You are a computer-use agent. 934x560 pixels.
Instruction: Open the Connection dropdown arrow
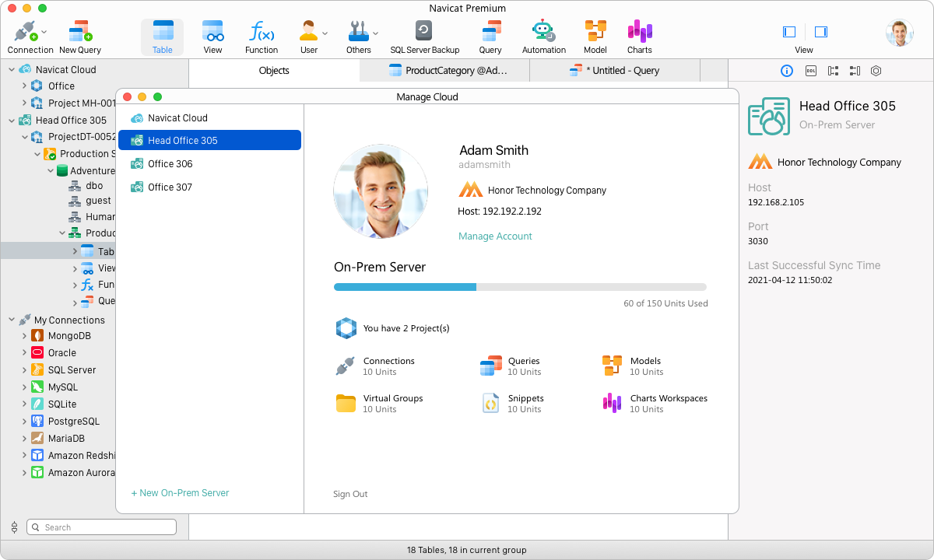pyautogui.click(x=44, y=32)
